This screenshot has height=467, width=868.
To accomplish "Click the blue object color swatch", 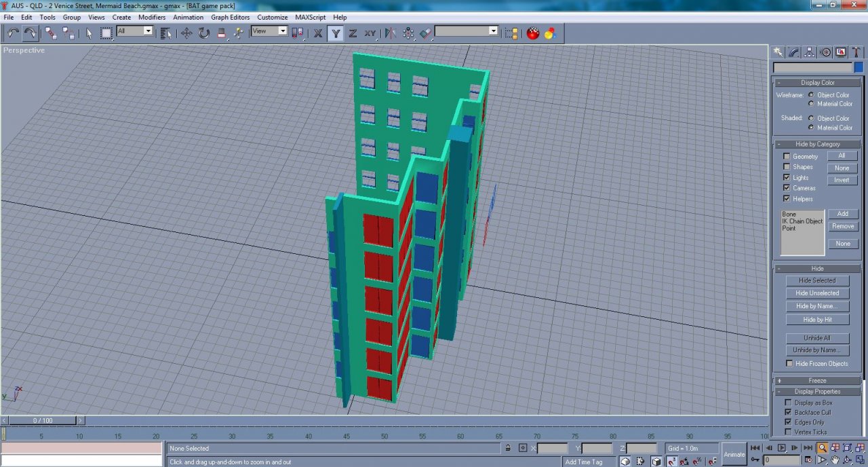I will pyautogui.click(x=859, y=68).
